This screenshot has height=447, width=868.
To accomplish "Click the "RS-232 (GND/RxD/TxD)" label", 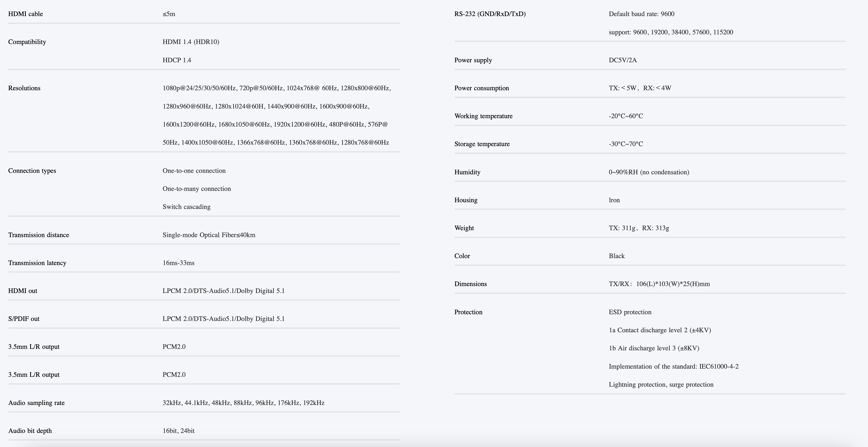I will click(490, 14).
